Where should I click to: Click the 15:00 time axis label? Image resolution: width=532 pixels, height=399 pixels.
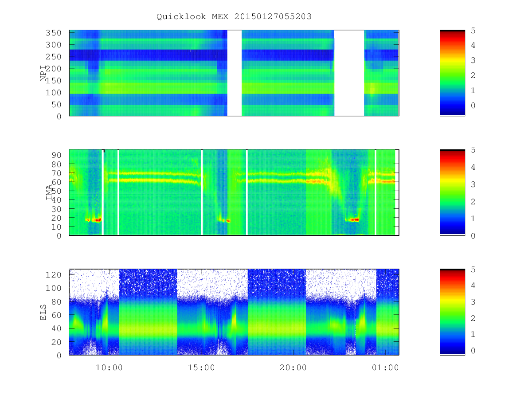pyautogui.click(x=201, y=368)
